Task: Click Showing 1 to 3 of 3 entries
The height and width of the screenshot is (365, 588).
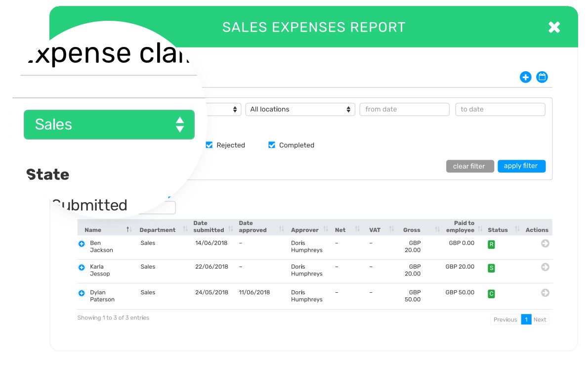Action: point(113,318)
